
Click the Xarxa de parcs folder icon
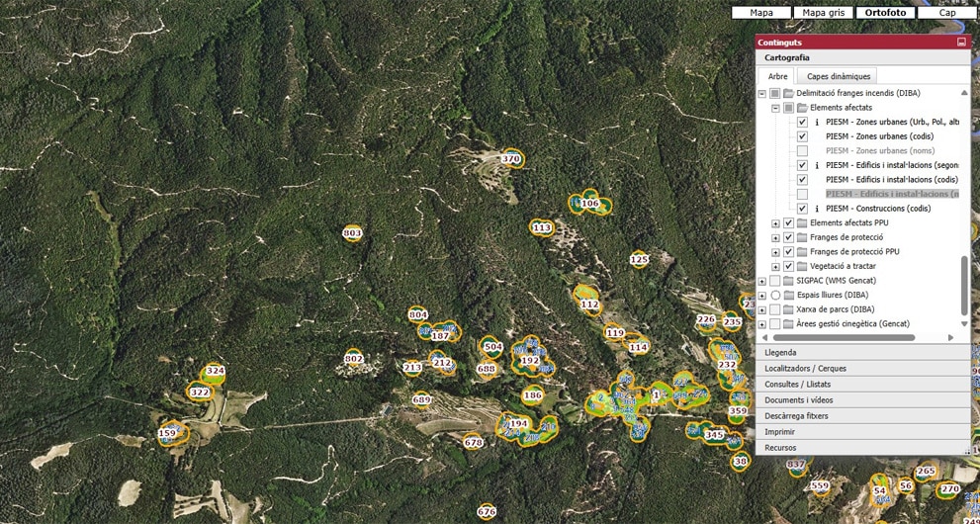[788, 309]
